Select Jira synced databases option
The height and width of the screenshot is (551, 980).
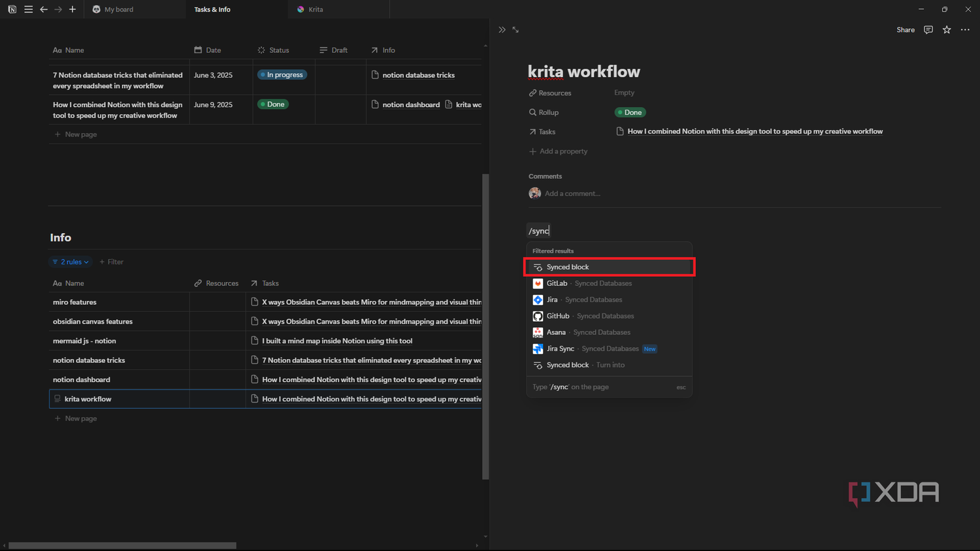609,300
